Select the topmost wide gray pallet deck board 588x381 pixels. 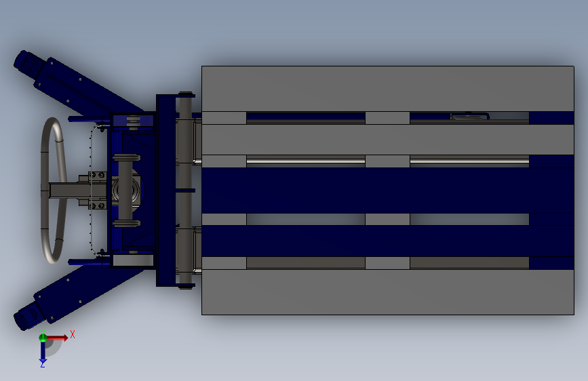(x=388, y=89)
